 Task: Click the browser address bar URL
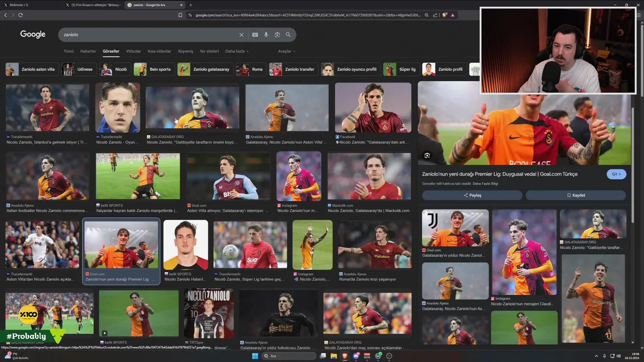(x=307, y=15)
